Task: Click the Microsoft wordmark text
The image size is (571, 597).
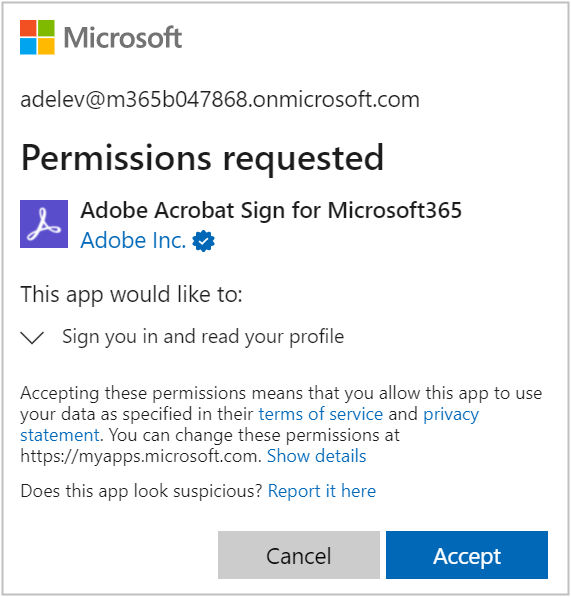Action: 123,38
